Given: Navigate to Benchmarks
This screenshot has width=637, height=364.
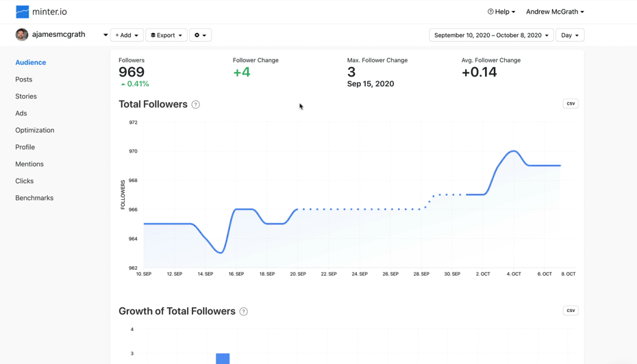Looking at the screenshot, I should (34, 198).
